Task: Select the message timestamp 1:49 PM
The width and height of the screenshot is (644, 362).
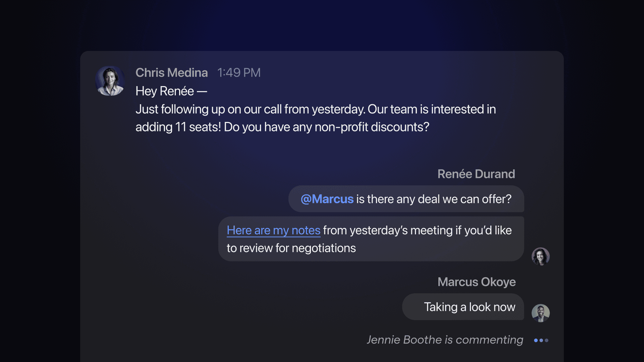Action: [239, 72]
